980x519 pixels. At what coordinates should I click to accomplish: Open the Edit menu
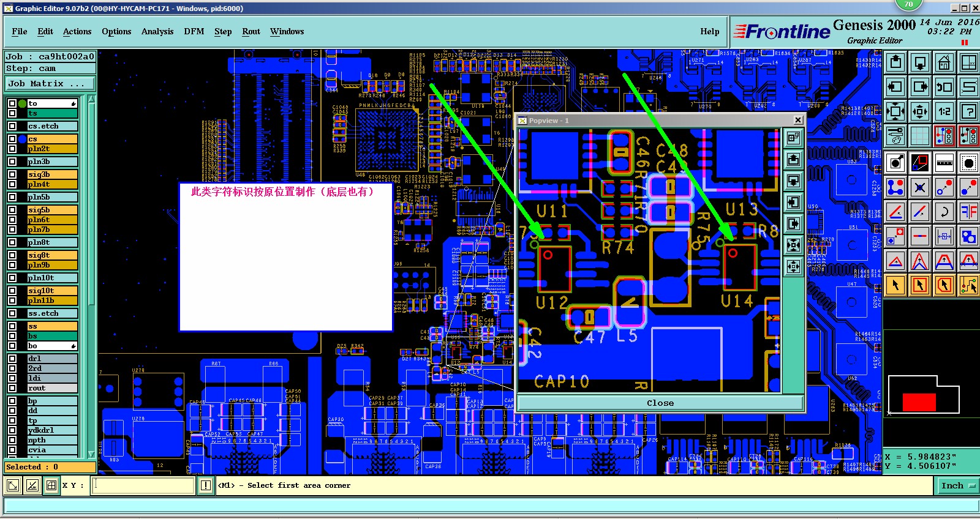[45, 32]
